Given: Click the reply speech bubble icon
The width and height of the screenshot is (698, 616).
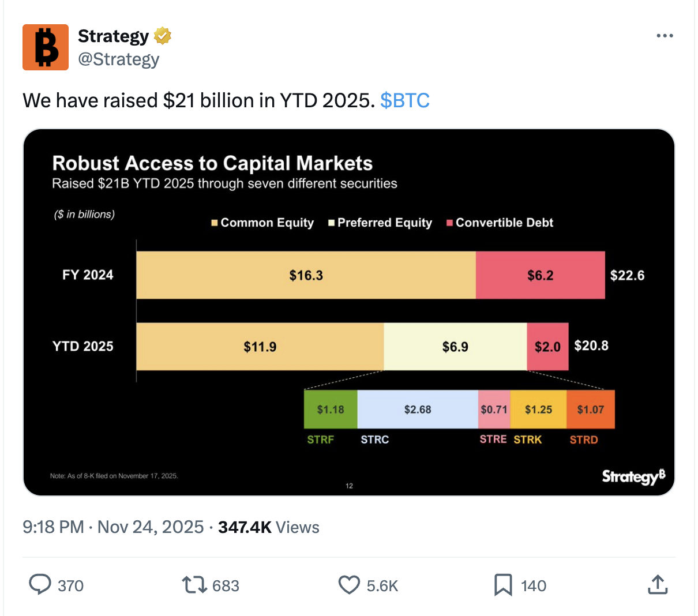Looking at the screenshot, I should click(x=40, y=585).
